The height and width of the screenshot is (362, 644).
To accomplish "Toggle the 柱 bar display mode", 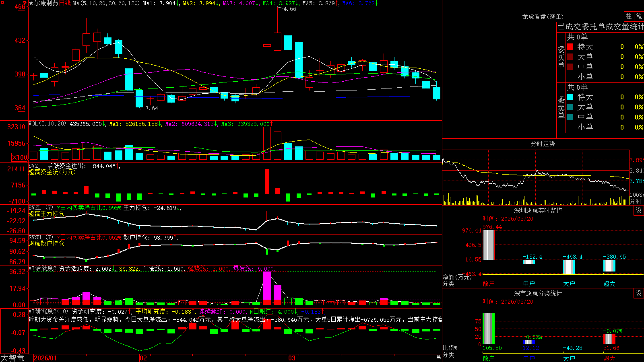I will pos(629,16).
